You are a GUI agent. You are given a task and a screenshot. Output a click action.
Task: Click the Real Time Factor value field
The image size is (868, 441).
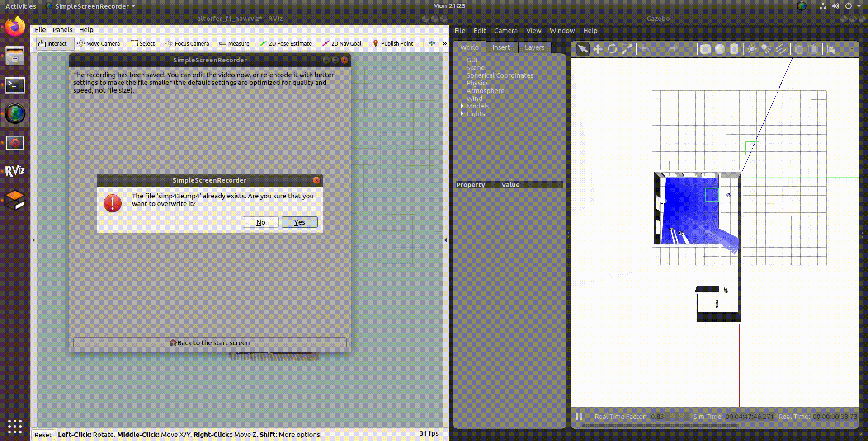tap(670, 417)
